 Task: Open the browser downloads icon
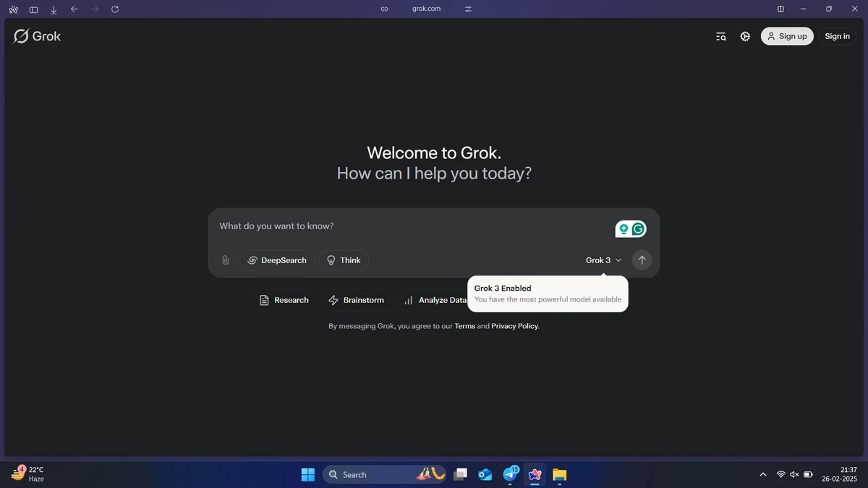[x=54, y=9]
